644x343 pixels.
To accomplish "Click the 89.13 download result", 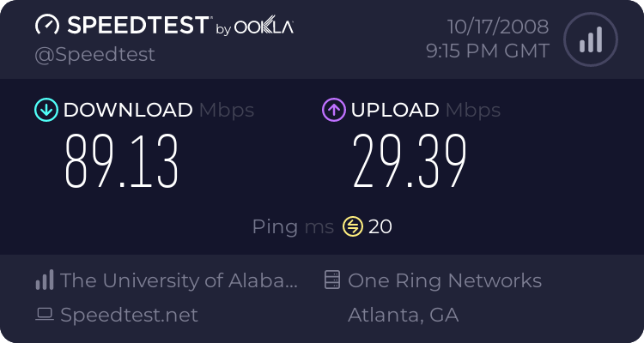I will pos(122,162).
